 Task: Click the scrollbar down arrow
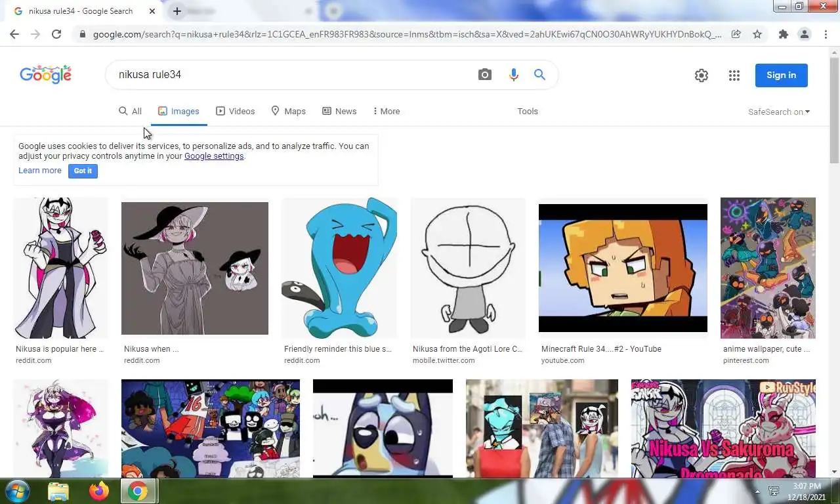[x=834, y=472]
